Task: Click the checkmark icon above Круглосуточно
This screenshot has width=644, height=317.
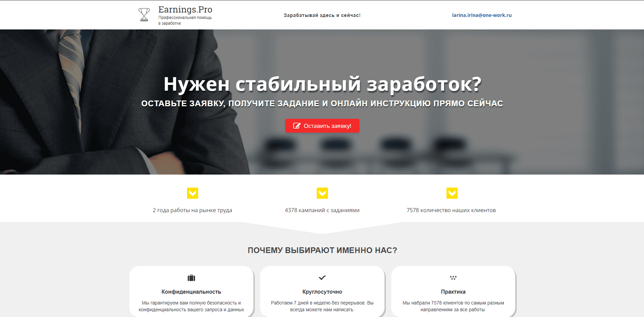Action: point(321,277)
